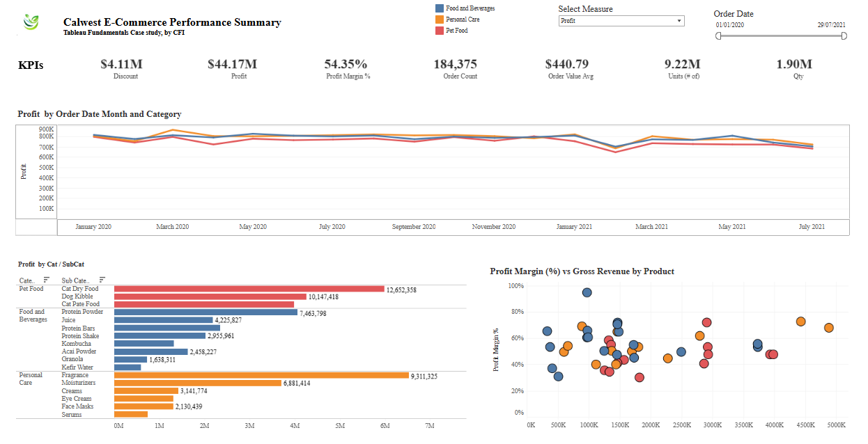Select the orange Fragrance bar

click(x=261, y=375)
